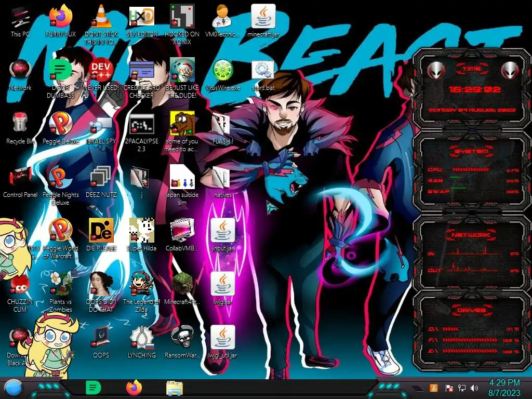Select the OOPS headset icon

(x=101, y=338)
